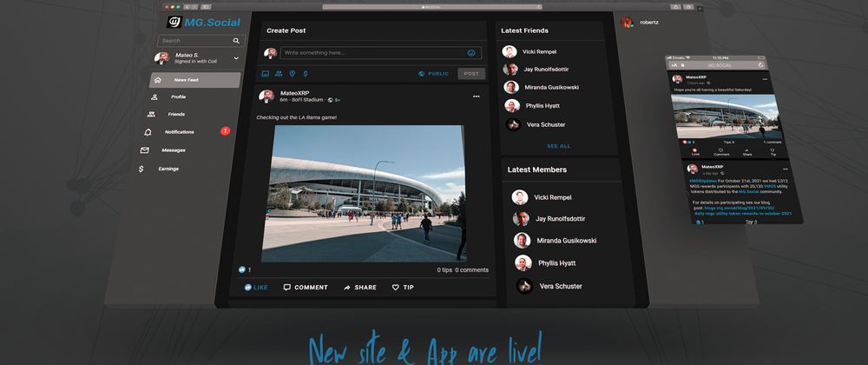Image resolution: width=868 pixels, height=365 pixels.
Task: Set a post price with the dollar icon
Action: [x=306, y=73]
